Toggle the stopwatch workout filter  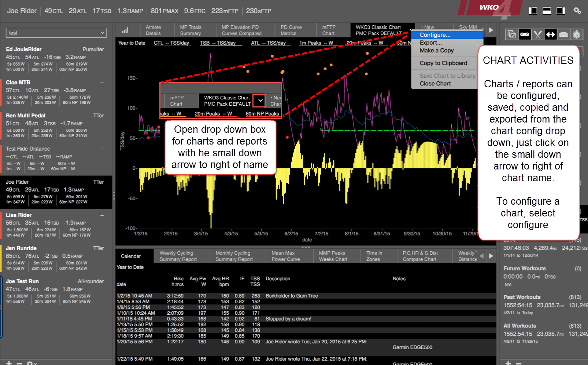tap(577, 34)
